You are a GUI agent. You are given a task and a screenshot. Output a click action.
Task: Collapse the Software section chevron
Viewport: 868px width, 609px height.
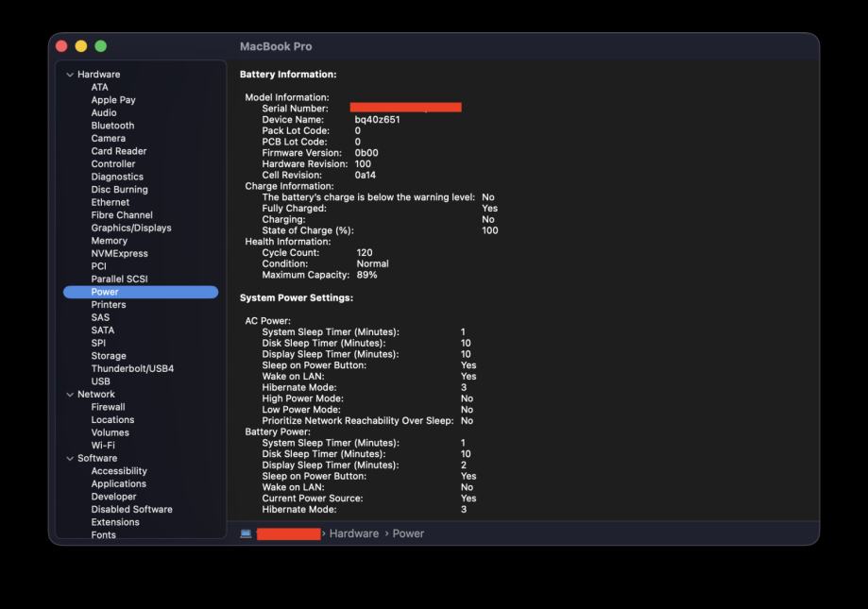click(x=70, y=459)
